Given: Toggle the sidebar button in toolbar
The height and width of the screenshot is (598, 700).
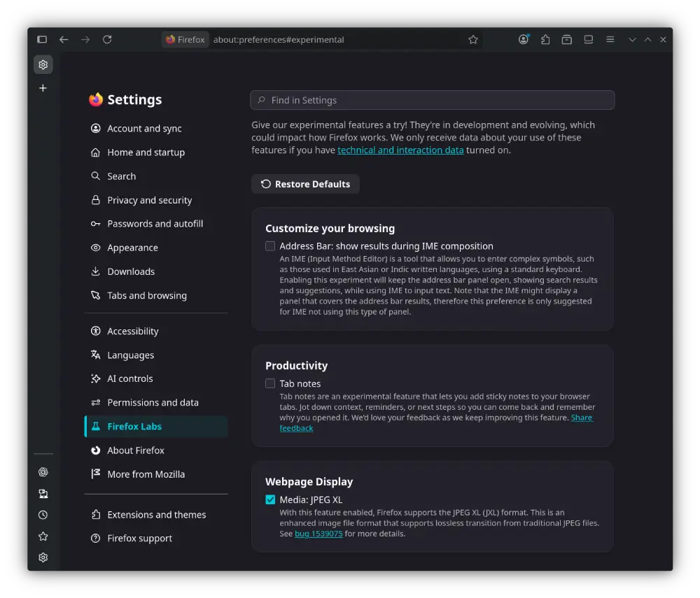Looking at the screenshot, I should click(x=42, y=39).
